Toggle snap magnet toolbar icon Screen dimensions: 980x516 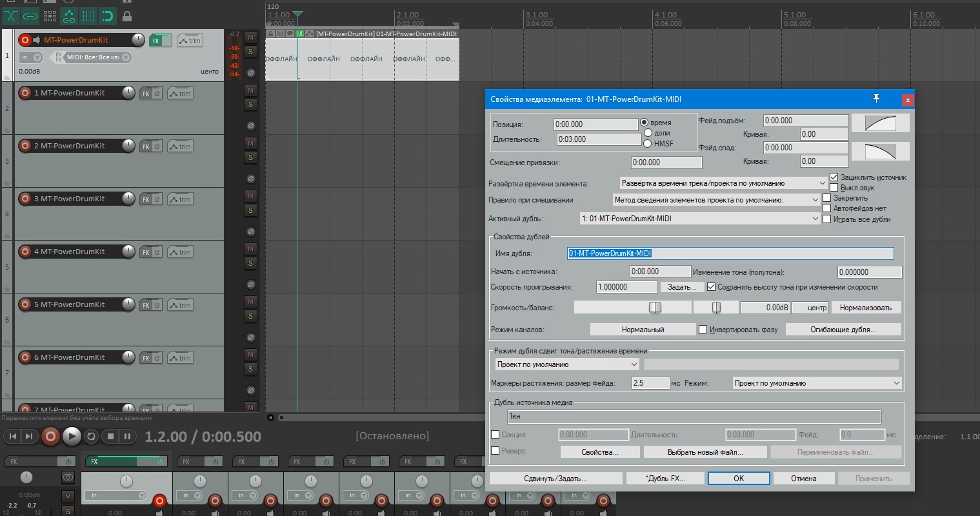108,15
